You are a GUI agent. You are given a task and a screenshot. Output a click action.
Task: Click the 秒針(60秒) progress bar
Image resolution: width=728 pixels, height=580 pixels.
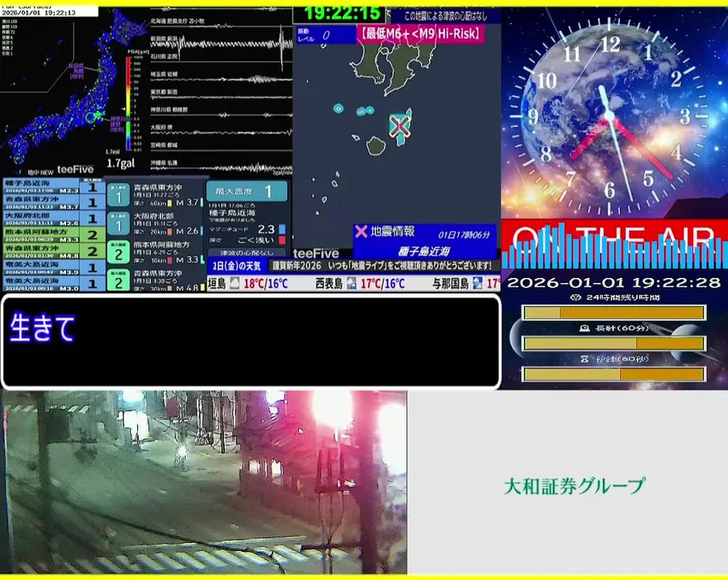[614, 374]
